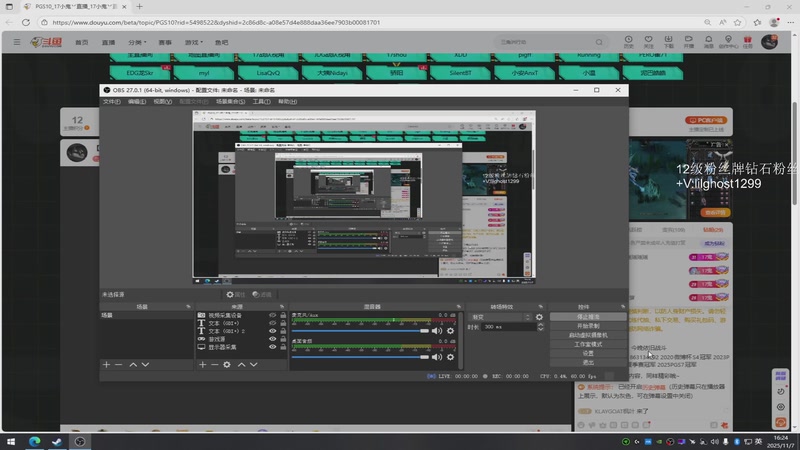Open the Douyu hamburger menu
Viewport: 800px width, 450px height.
point(17,42)
